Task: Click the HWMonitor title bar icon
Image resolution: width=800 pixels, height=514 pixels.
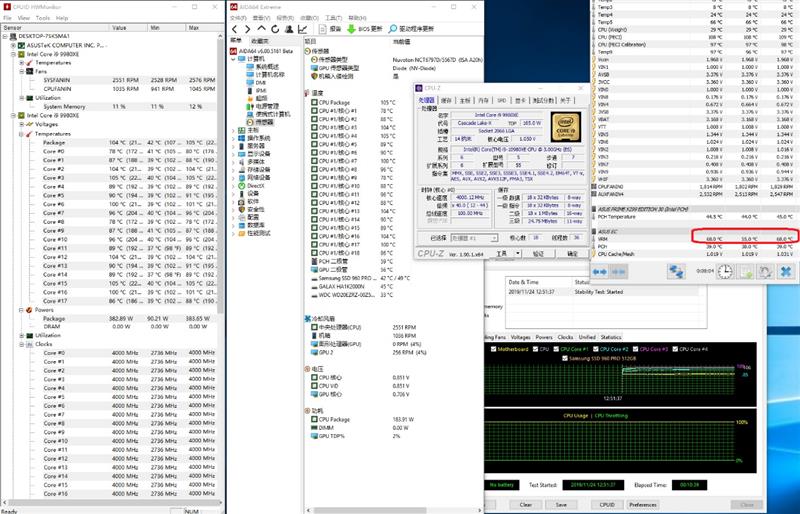Action: pyautogui.click(x=7, y=7)
